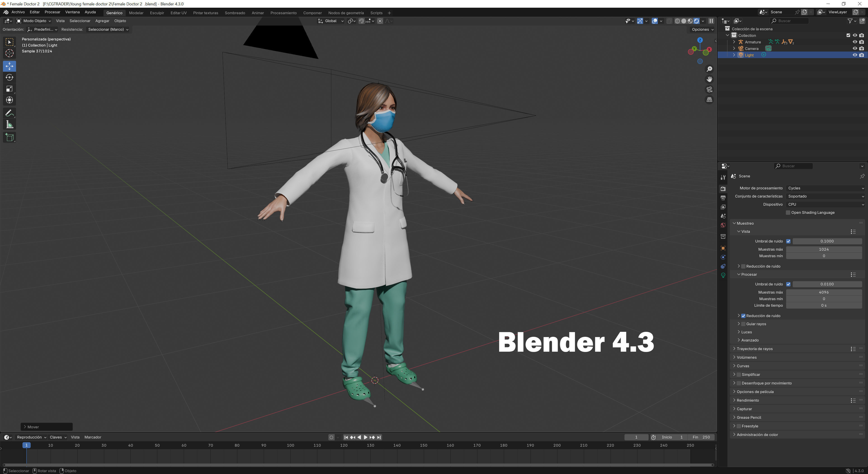Open the World properties tab icon
868x474 pixels.
click(723, 225)
